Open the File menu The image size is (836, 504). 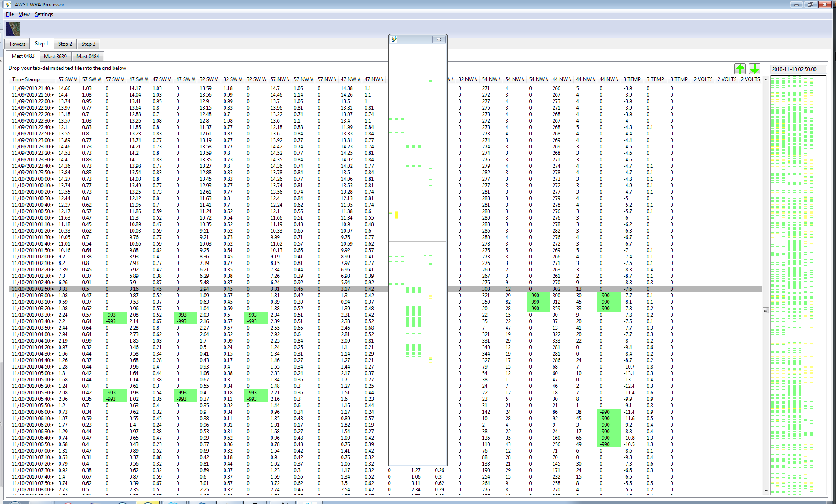coord(9,14)
